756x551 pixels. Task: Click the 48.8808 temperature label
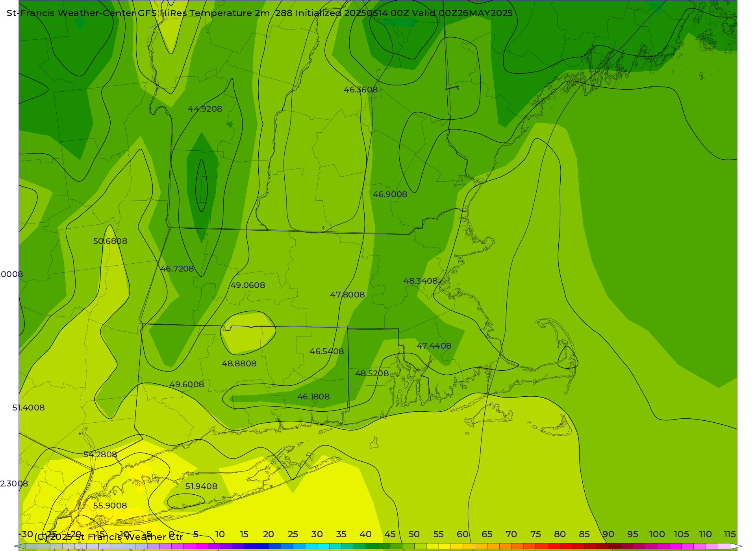tap(239, 364)
